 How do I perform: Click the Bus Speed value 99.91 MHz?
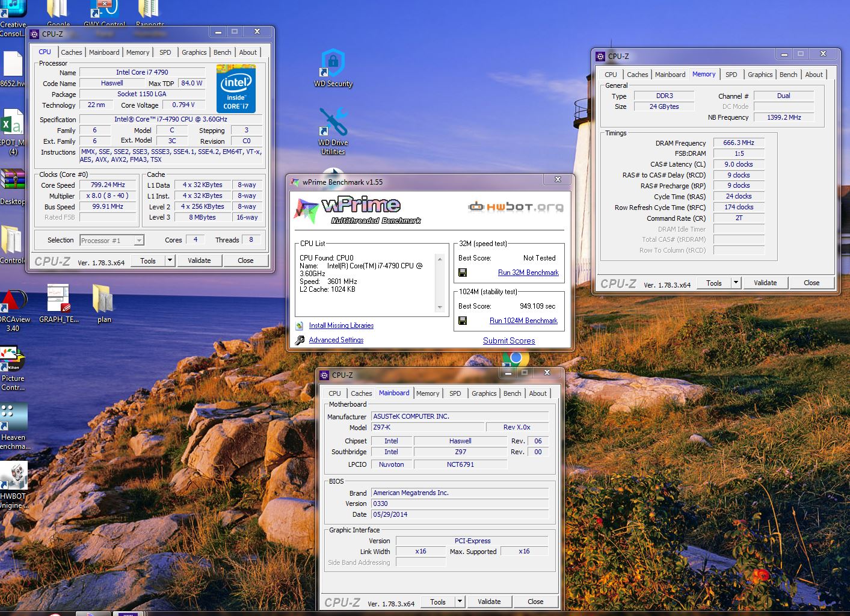click(x=108, y=206)
